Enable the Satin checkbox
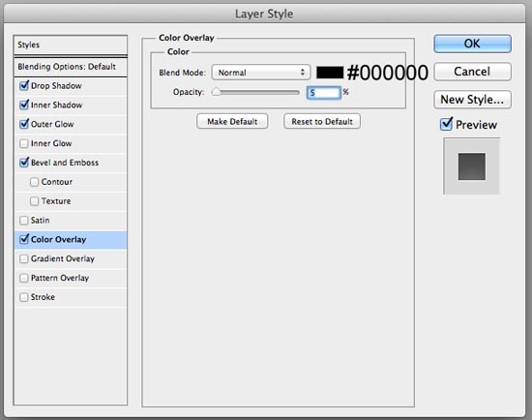Screen dimensions: 532x420 [24, 221]
